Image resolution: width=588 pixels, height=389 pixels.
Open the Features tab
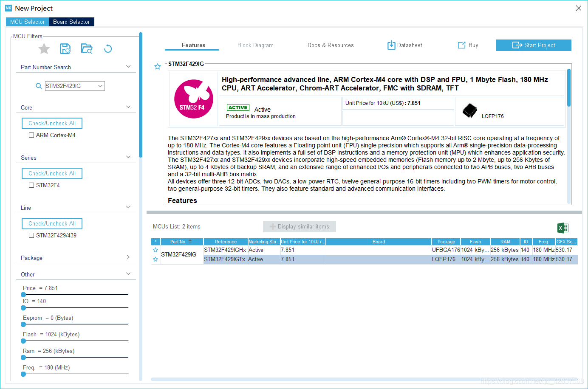pyautogui.click(x=193, y=45)
